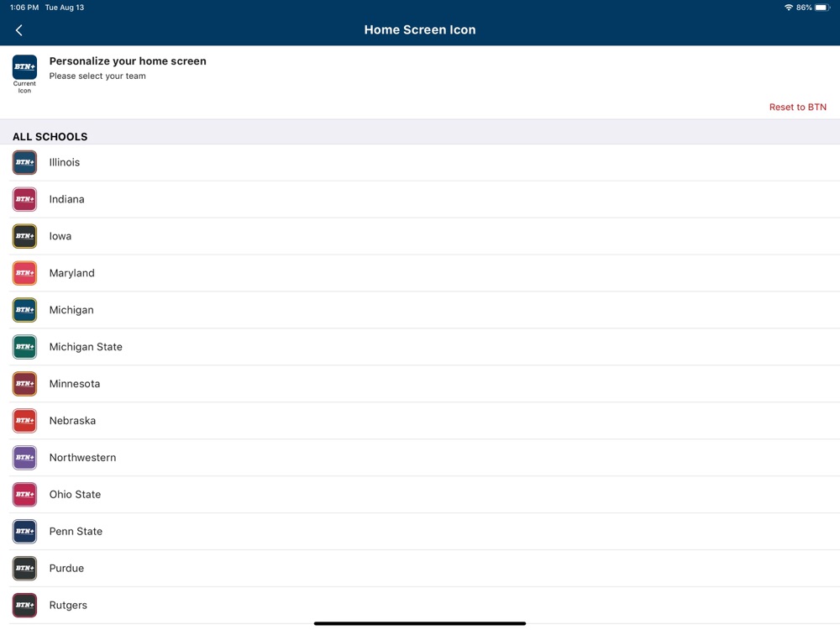Select the Minnesota BTN+ icon
Image resolution: width=840 pixels, height=630 pixels.
(24, 384)
